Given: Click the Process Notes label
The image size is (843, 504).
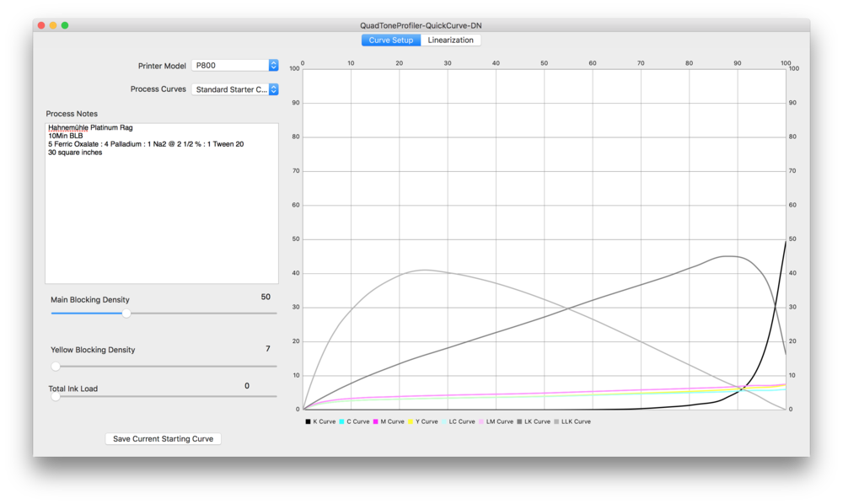Looking at the screenshot, I should [x=72, y=114].
